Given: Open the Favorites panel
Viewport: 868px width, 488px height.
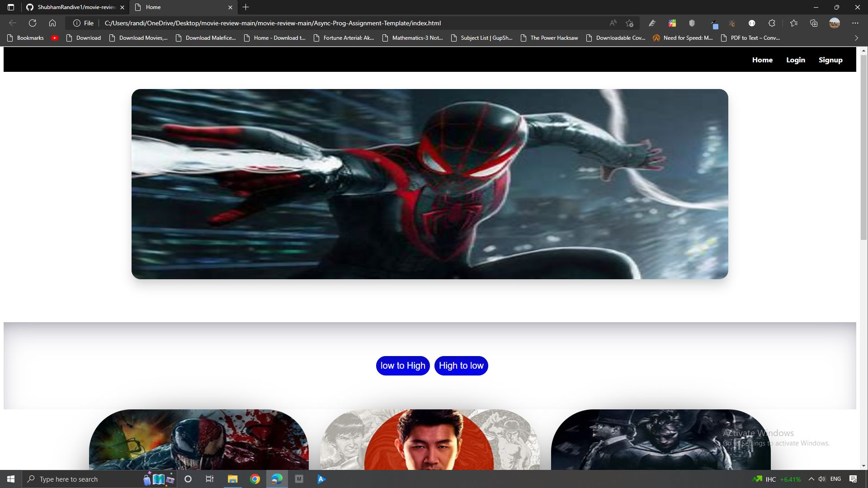Looking at the screenshot, I should (793, 23).
